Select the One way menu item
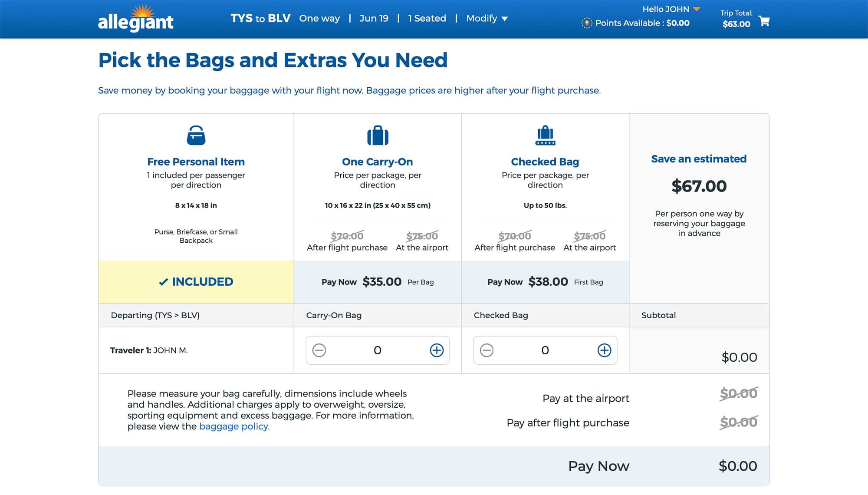This screenshot has height=495, width=868. (x=319, y=19)
